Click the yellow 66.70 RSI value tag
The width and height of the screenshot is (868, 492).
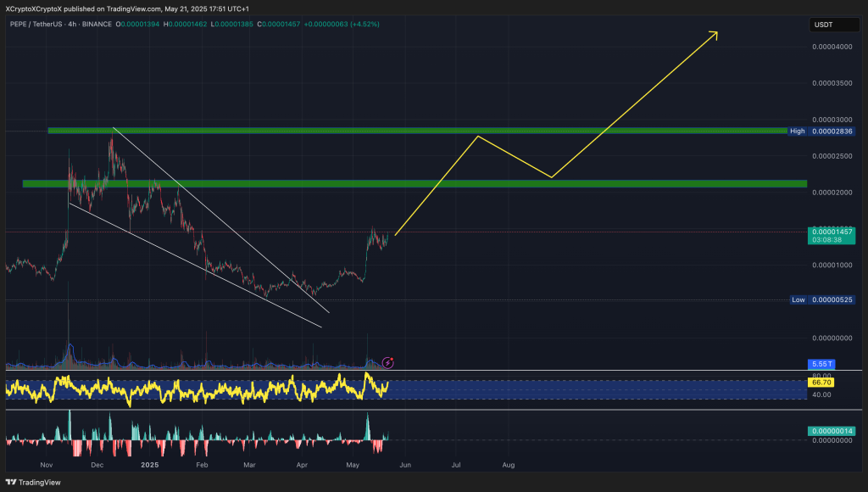tap(822, 383)
